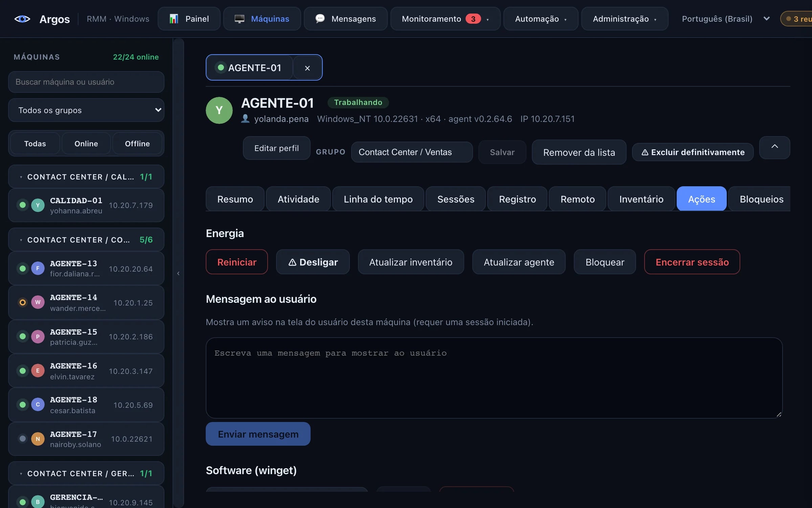Click the Trabalhando status badge
The image size is (812, 508).
[x=358, y=102]
